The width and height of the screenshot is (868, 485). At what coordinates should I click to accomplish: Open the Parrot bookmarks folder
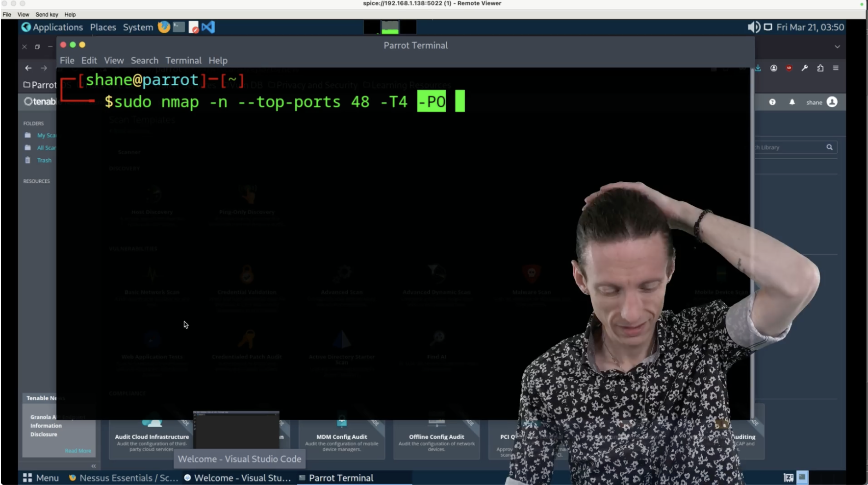tap(40, 85)
